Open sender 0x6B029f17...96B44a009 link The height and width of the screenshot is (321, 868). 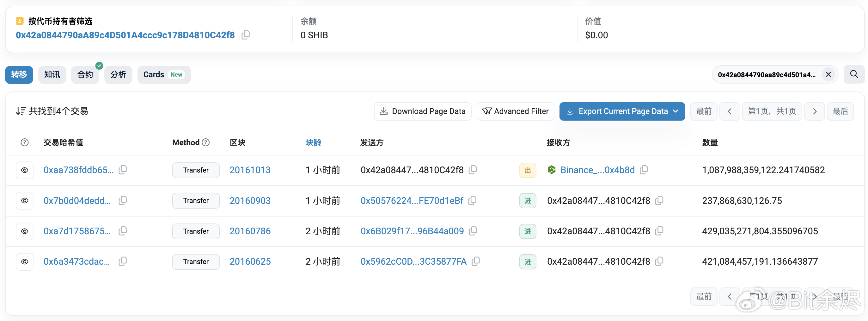click(412, 231)
